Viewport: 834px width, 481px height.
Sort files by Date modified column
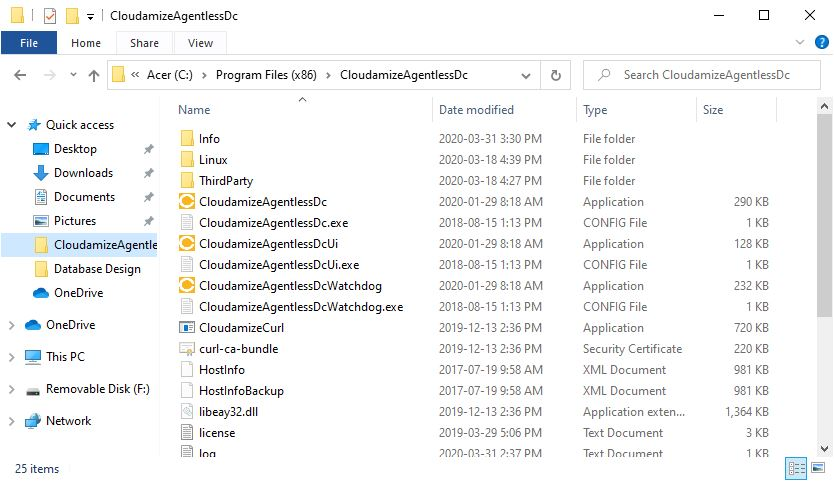point(476,110)
